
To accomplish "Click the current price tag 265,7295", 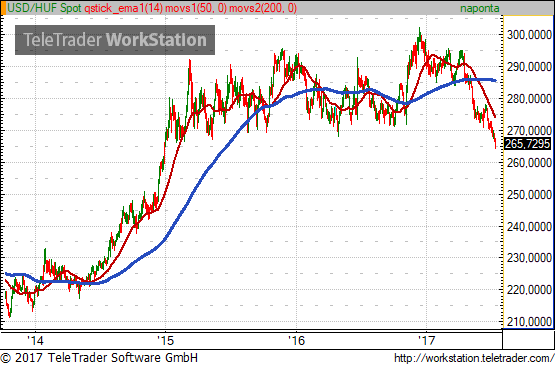I will 527,144.
